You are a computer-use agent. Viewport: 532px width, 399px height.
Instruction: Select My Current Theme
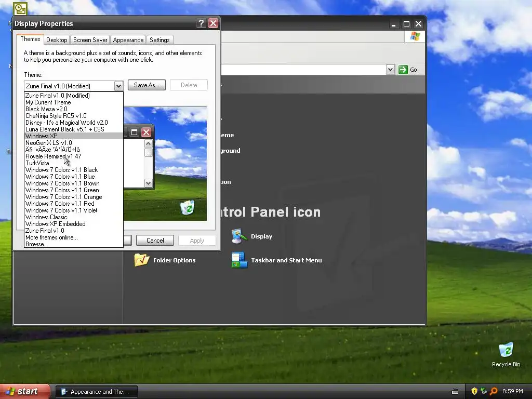(x=74, y=102)
